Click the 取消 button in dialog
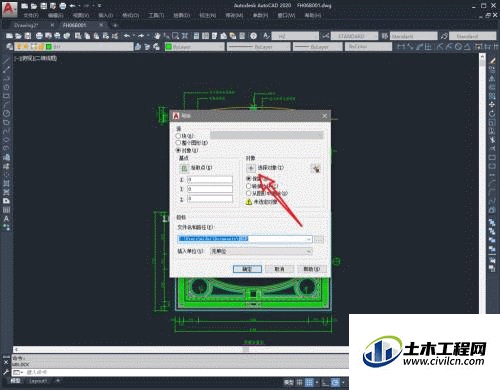The height and width of the screenshot is (390, 500). pyautogui.click(x=279, y=269)
